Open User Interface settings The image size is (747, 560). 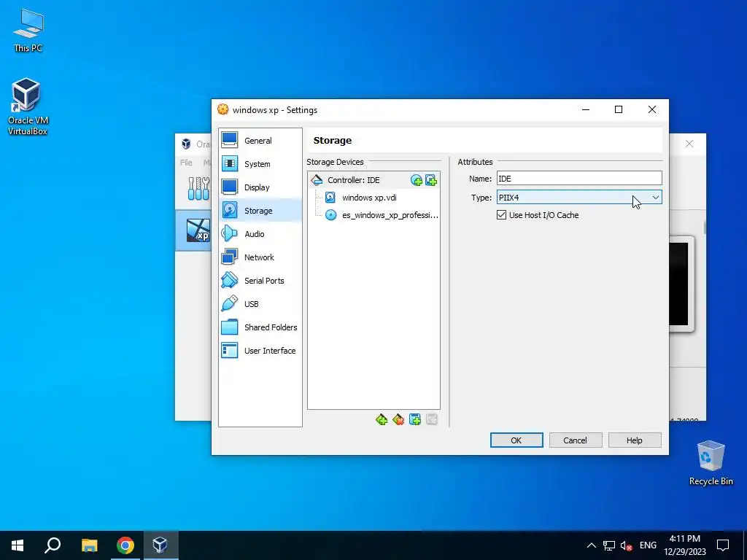260,351
